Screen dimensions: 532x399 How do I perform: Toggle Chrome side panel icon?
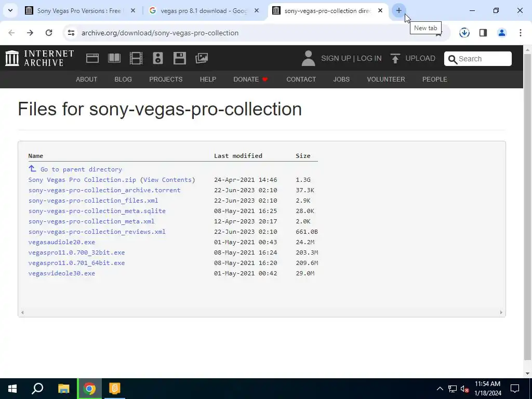click(x=483, y=33)
